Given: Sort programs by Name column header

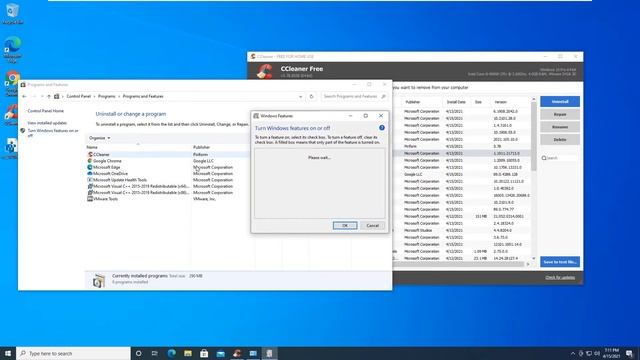Looking at the screenshot, I should (138, 147).
